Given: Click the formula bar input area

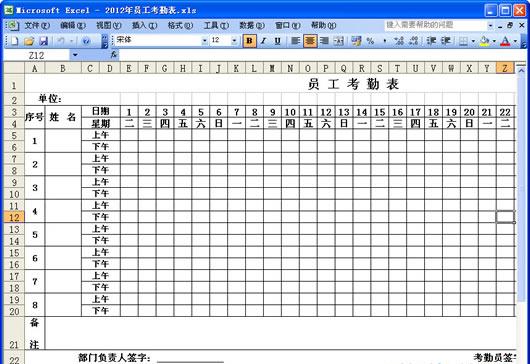Looking at the screenshot, I should (323, 54).
